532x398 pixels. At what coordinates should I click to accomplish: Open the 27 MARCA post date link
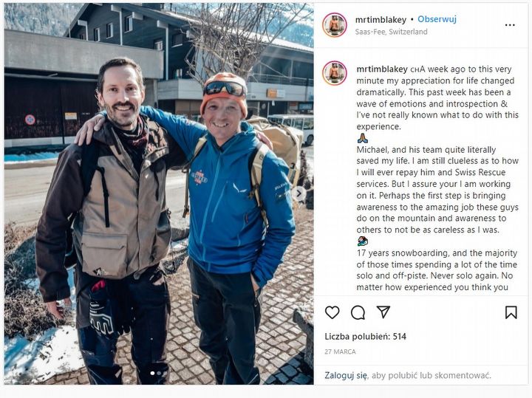[x=340, y=352]
